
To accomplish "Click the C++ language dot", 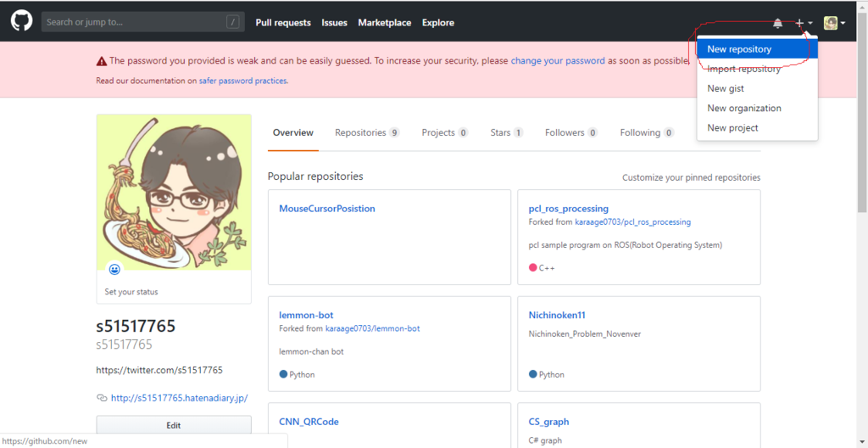I will [533, 268].
